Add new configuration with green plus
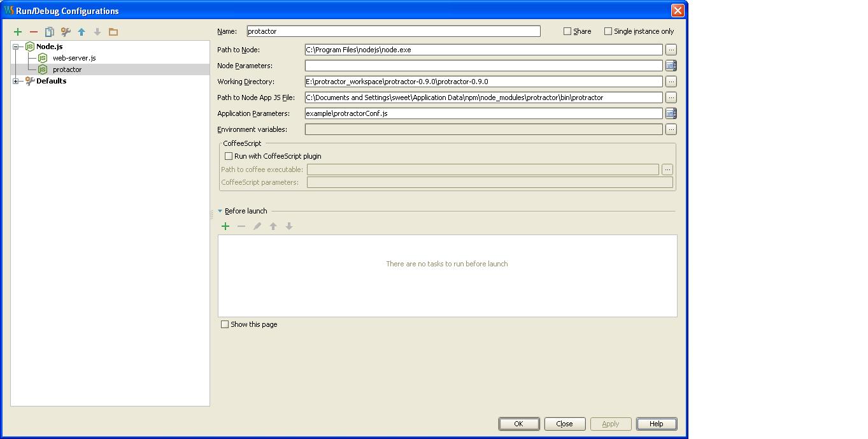Viewport: 868px width, 439px height. click(18, 32)
